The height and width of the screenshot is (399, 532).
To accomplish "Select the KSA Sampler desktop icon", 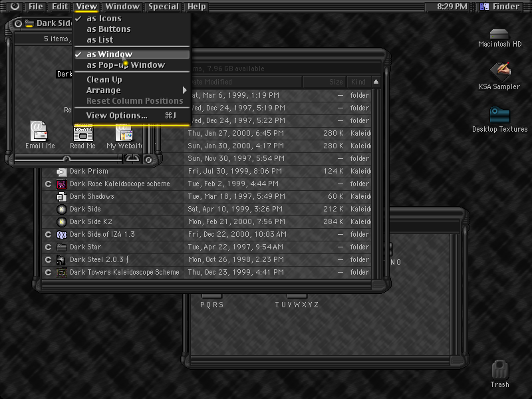I will coord(501,71).
